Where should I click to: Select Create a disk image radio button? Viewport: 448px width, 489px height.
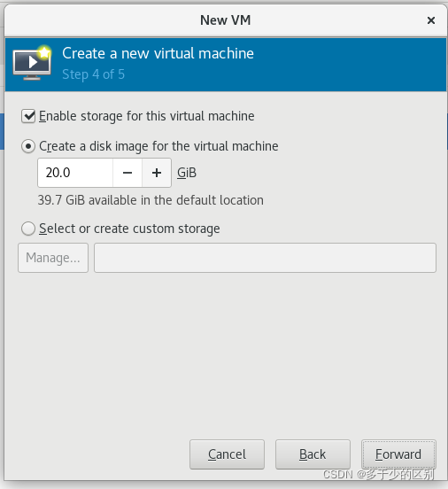point(28,146)
